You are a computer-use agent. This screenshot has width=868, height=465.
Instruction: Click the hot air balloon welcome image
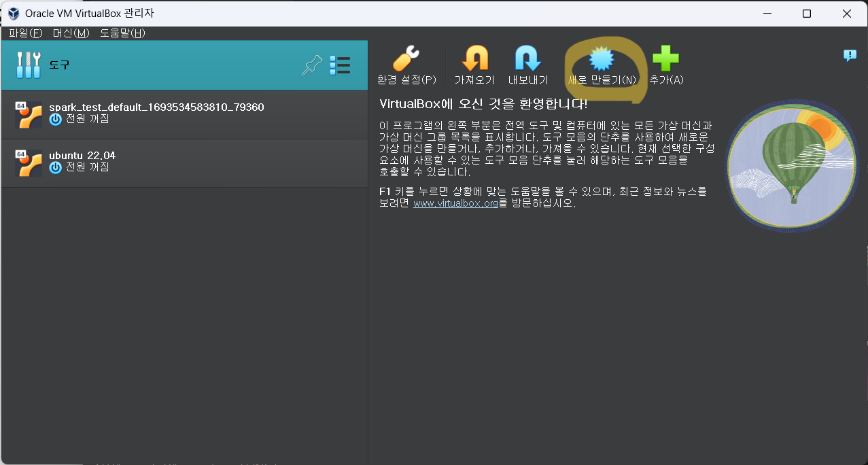coord(793,166)
